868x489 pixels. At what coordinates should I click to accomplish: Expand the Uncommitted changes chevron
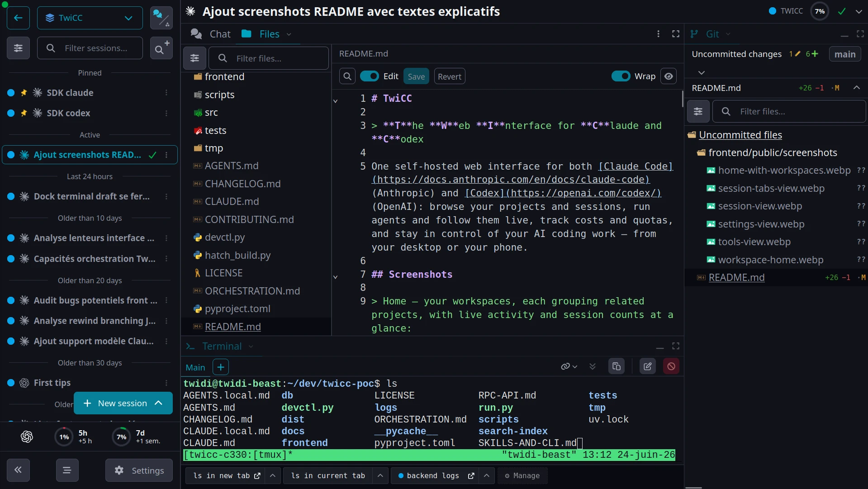(x=702, y=72)
